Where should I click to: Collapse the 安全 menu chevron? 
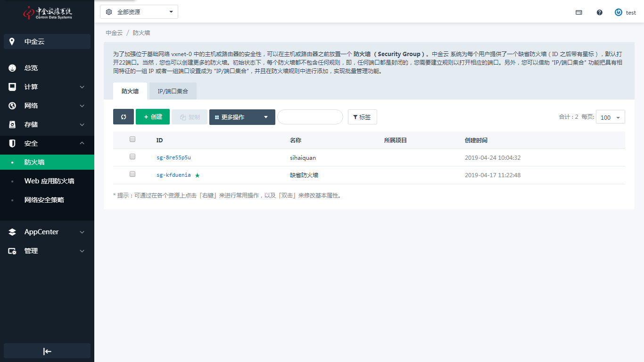click(82, 143)
